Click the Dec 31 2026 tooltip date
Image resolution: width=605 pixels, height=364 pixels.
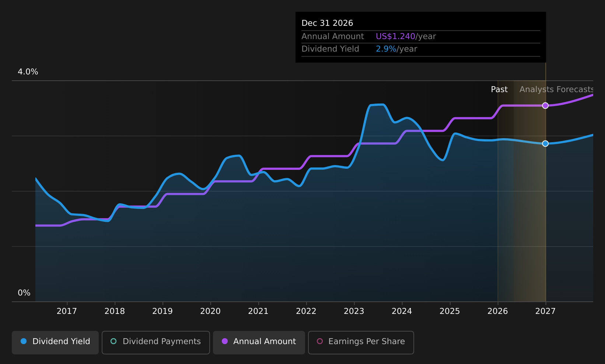tap(327, 23)
